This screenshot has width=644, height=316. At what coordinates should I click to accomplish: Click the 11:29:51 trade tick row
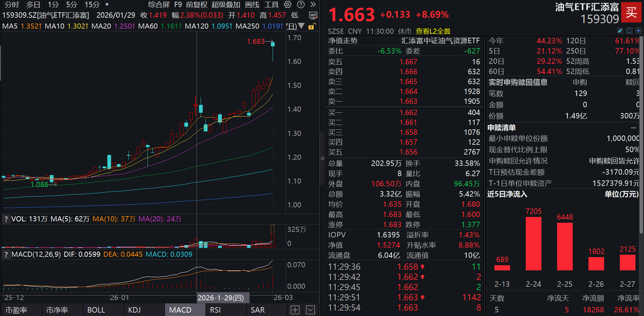pos(404,298)
